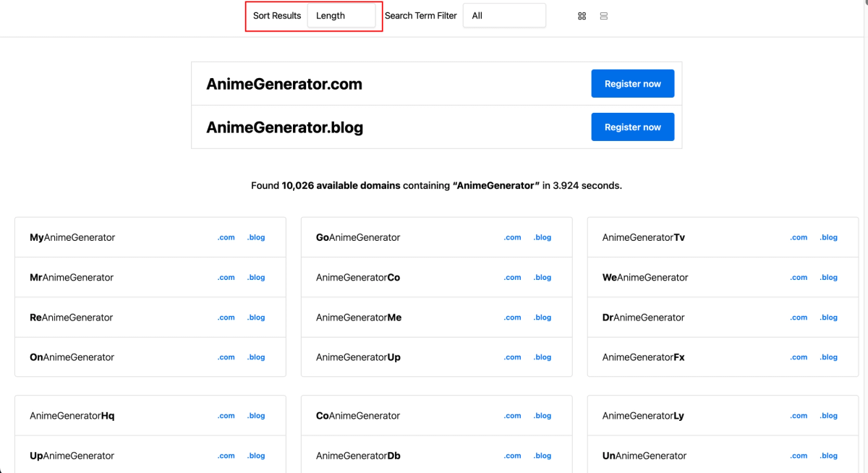Image resolution: width=868 pixels, height=473 pixels.
Task: Open .com link for AnimeGeneratorFx
Action: 799,357
